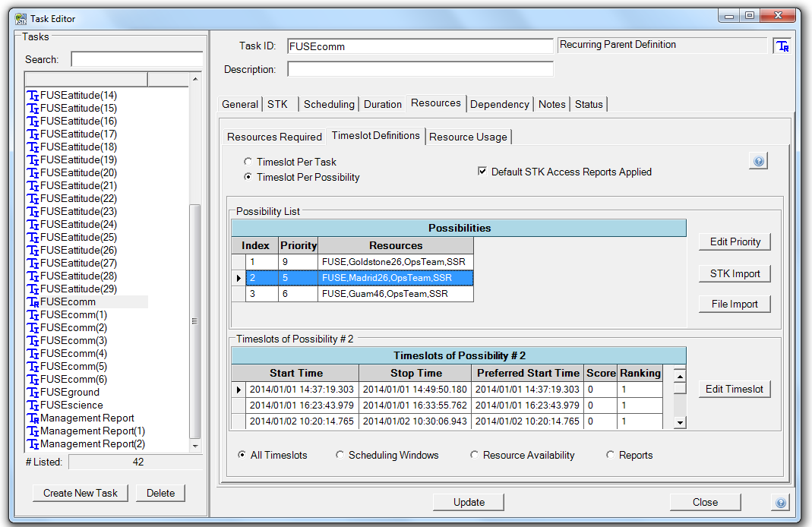Select the Scheduling Windows radio button

[340, 456]
